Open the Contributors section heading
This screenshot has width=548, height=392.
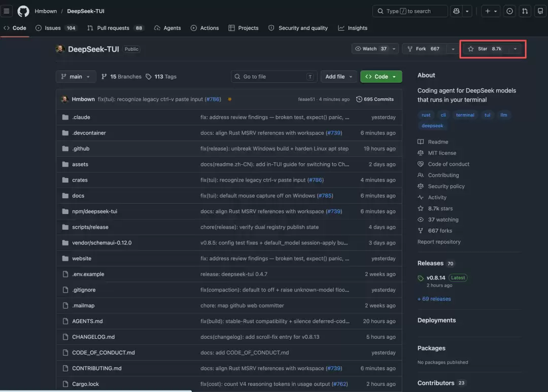pos(436,383)
